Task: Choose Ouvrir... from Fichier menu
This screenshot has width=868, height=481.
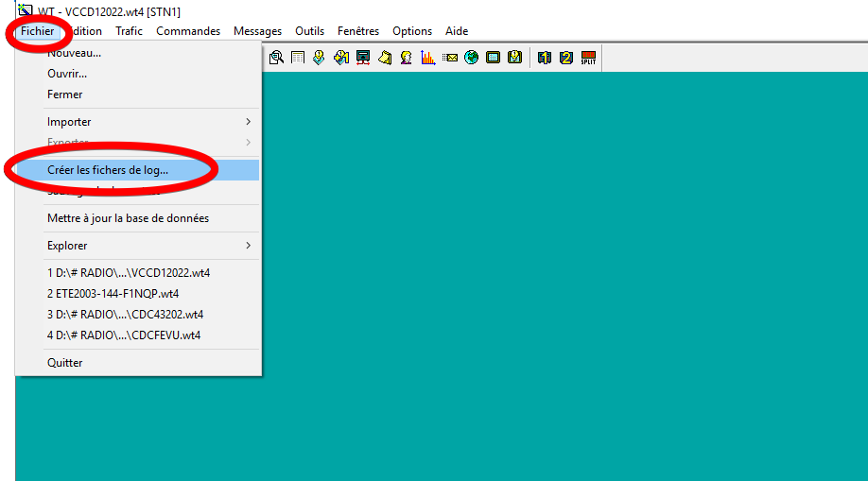Action: [138, 74]
